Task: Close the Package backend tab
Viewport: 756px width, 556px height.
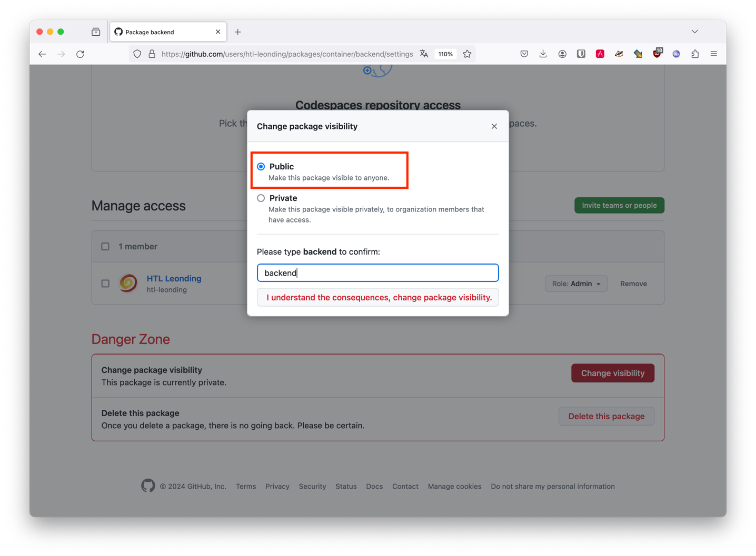Action: 218,32
